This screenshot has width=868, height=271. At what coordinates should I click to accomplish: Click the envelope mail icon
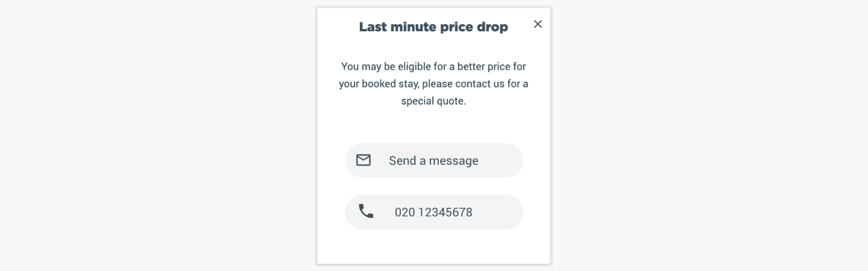point(363,160)
